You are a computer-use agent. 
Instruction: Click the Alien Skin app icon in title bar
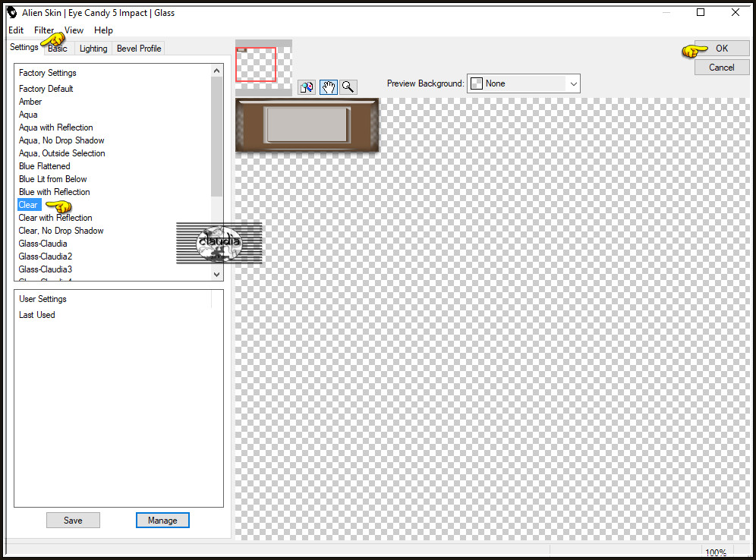11,13
